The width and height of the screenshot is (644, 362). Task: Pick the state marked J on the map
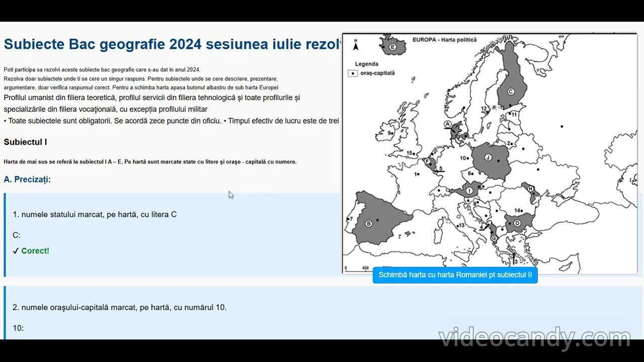(x=488, y=158)
